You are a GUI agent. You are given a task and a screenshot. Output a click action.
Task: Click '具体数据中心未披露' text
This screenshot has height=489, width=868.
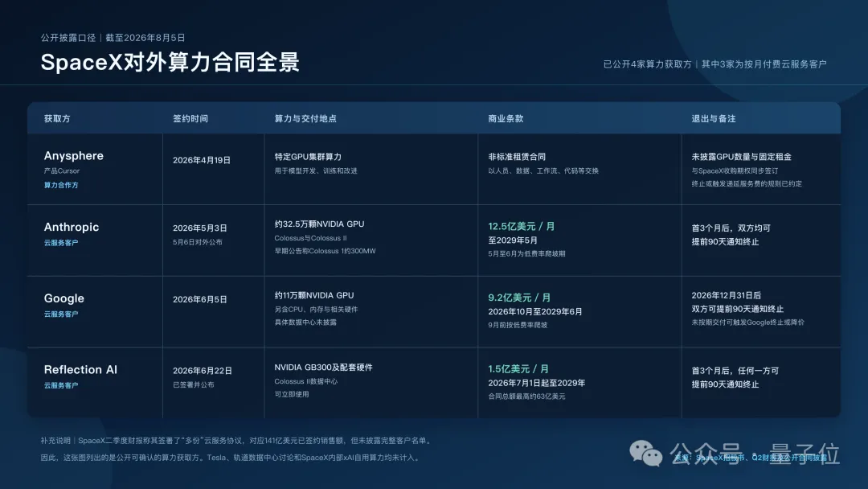(305, 323)
